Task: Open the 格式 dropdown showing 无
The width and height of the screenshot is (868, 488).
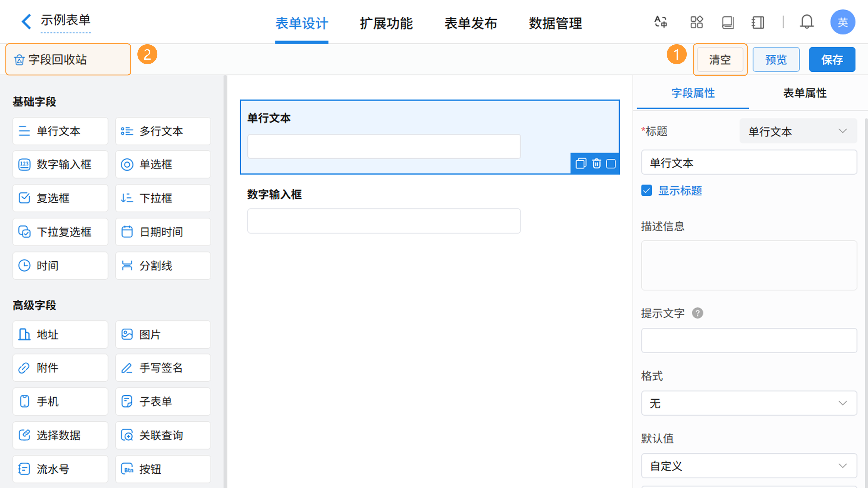Action: 749,403
